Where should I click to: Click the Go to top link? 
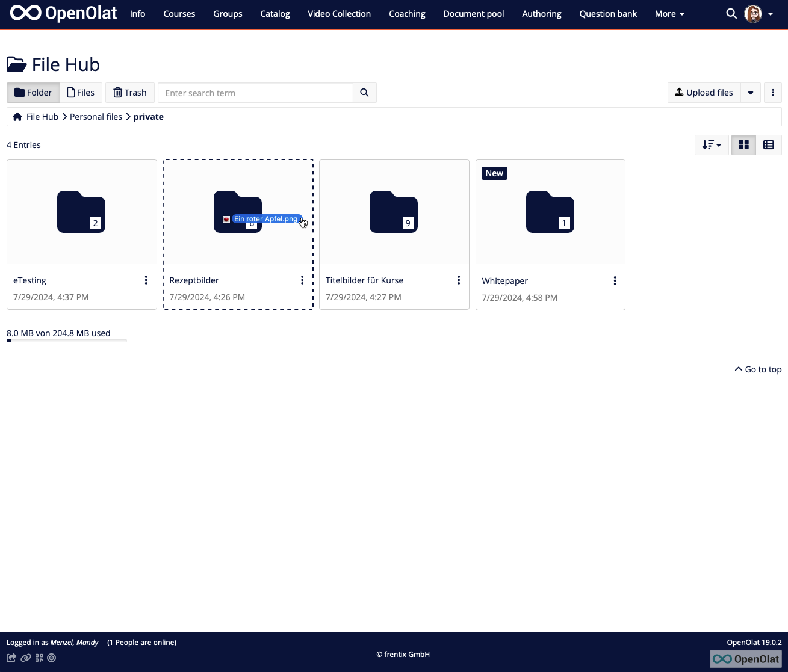tap(758, 369)
